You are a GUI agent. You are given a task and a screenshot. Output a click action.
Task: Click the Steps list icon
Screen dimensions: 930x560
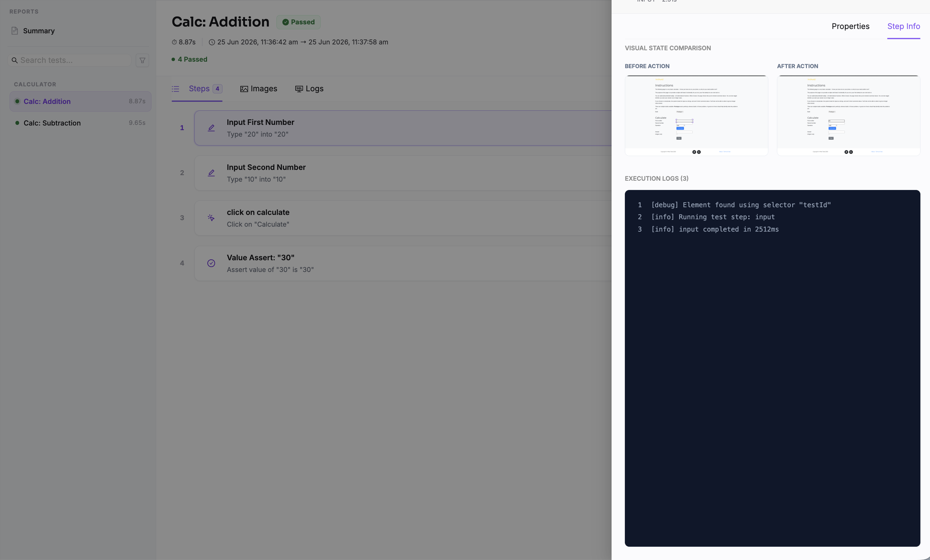click(175, 89)
